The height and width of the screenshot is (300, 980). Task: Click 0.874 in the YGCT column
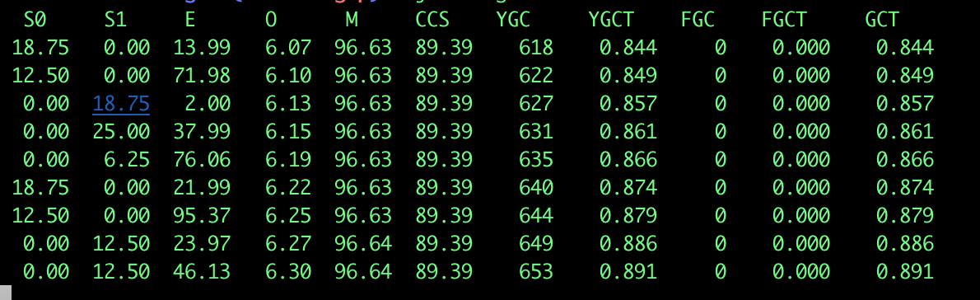(628, 187)
